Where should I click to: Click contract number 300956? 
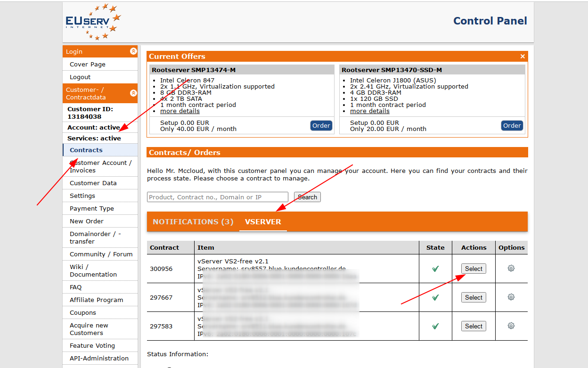(161, 269)
